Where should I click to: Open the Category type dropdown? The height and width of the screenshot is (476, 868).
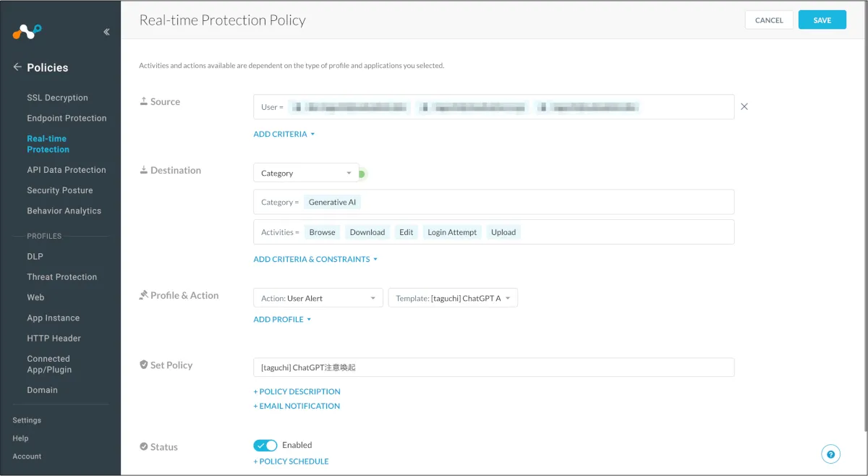[x=306, y=173]
